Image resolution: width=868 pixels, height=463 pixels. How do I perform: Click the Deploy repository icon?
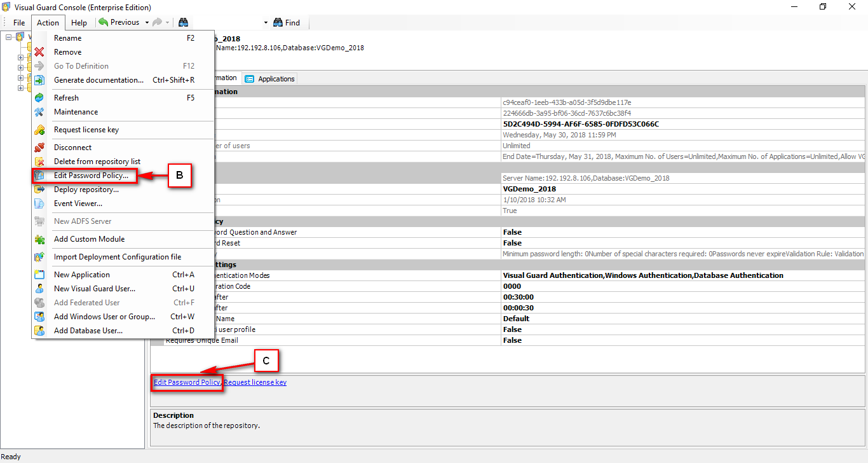click(x=39, y=190)
